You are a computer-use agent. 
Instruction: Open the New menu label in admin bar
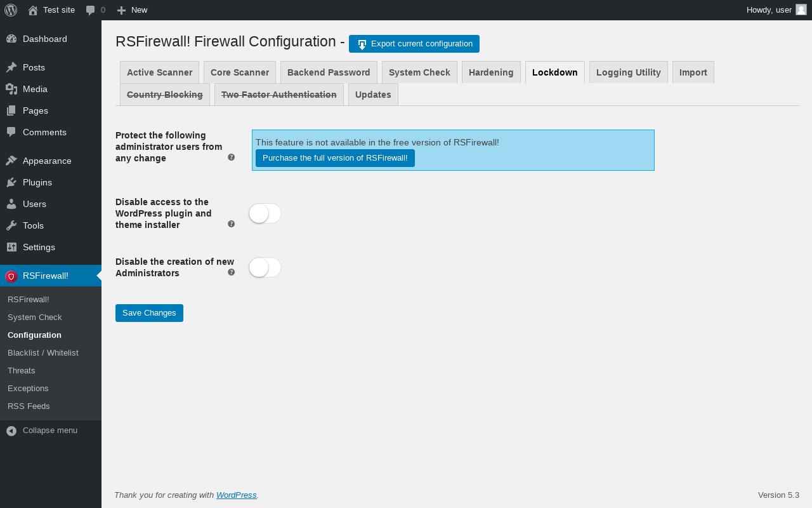pyautogui.click(x=140, y=10)
